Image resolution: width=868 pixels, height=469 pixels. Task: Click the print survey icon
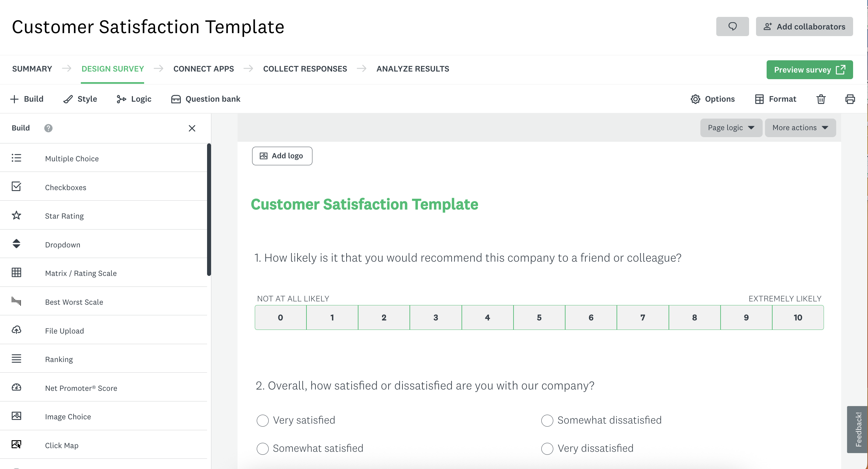850,99
